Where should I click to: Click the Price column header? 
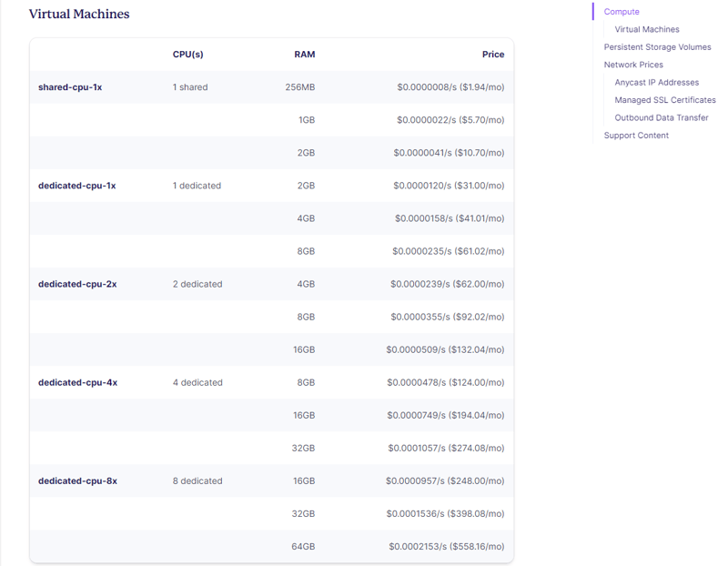point(492,55)
